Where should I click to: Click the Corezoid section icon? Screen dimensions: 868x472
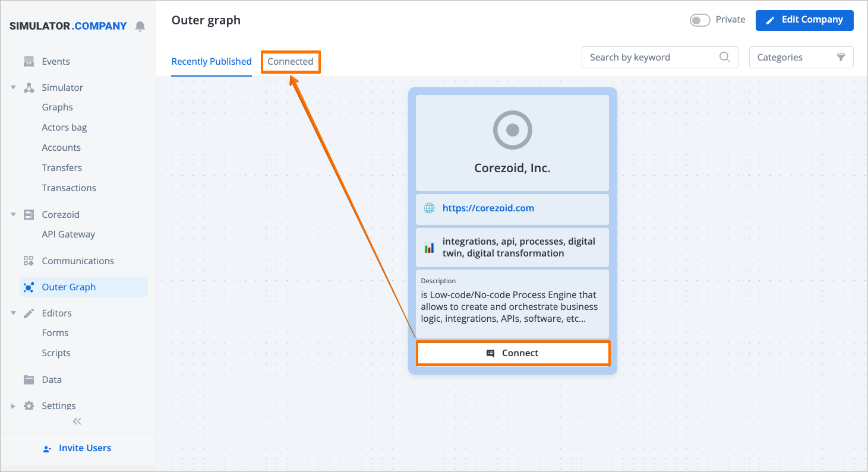pos(29,214)
